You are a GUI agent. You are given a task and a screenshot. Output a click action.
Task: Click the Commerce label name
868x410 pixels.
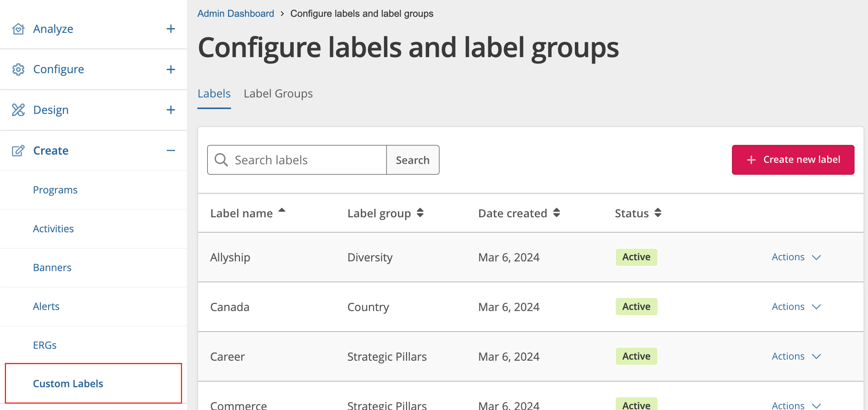238,406
